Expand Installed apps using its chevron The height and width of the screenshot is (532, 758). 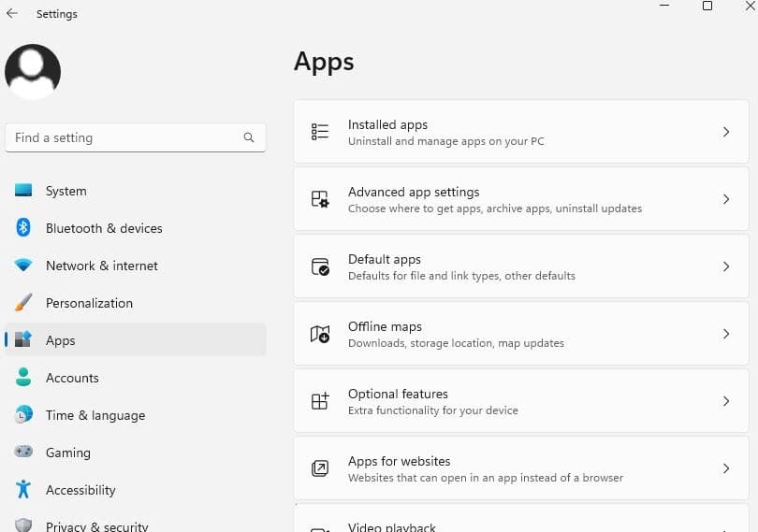point(726,132)
